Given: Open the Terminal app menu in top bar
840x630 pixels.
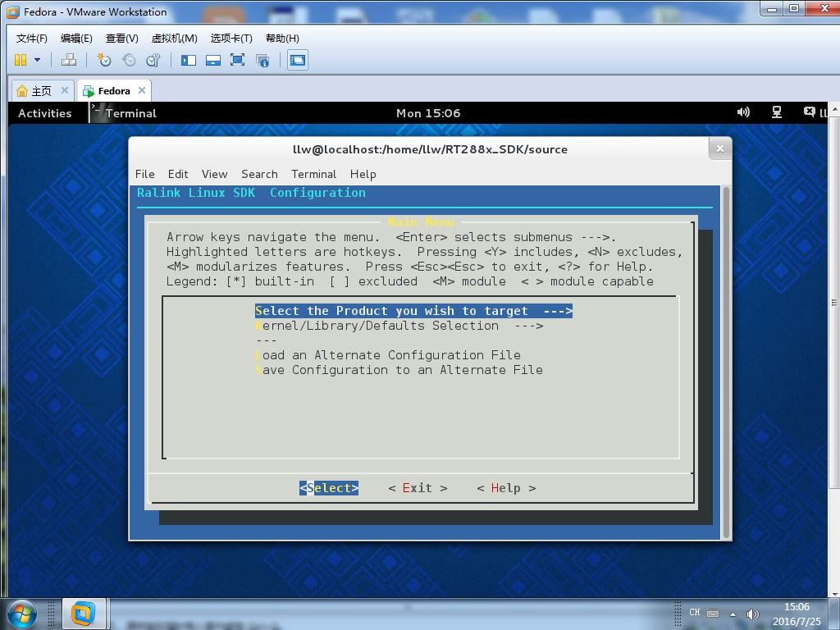Looking at the screenshot, I should (125, 113).
